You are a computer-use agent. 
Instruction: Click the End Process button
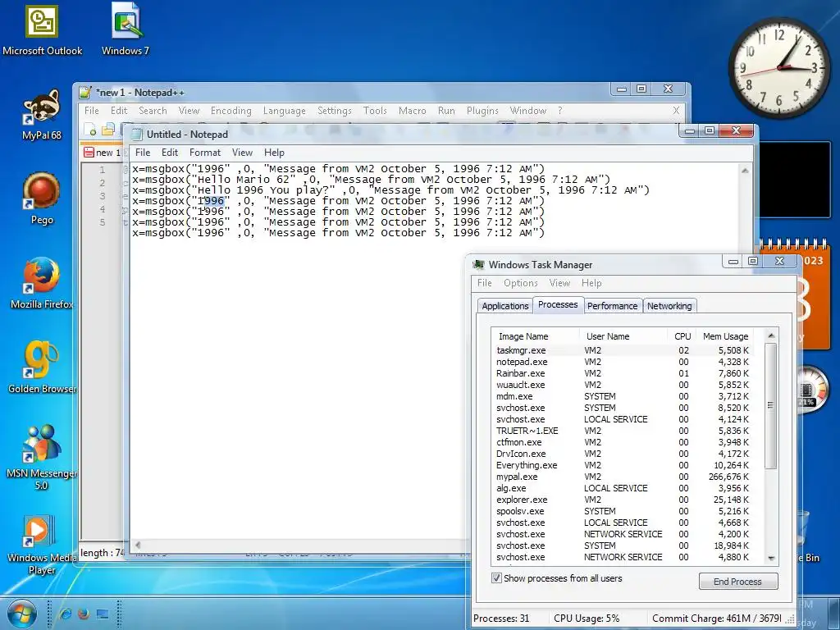(x=737, y=582)
